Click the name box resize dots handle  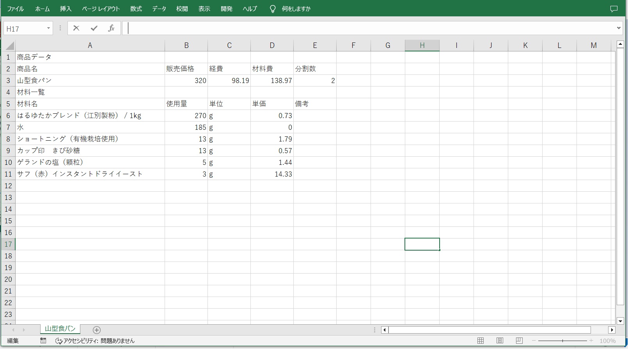click(60, 28)
